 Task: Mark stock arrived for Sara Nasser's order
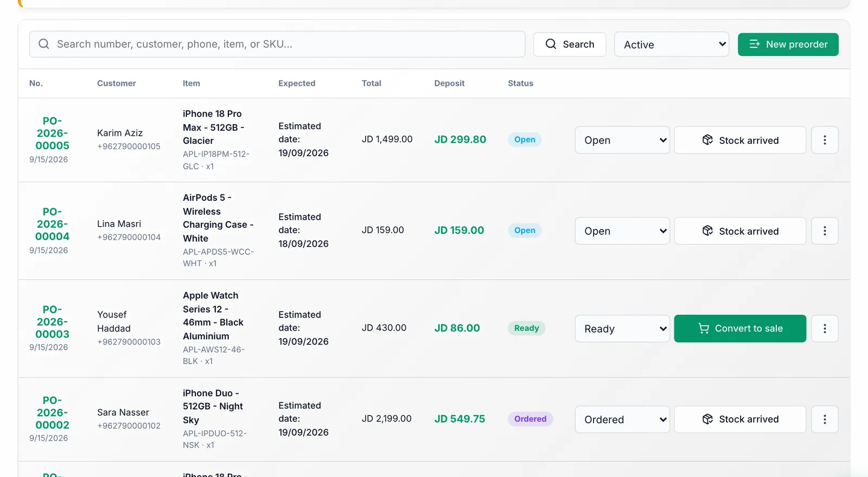pos(740,419)
